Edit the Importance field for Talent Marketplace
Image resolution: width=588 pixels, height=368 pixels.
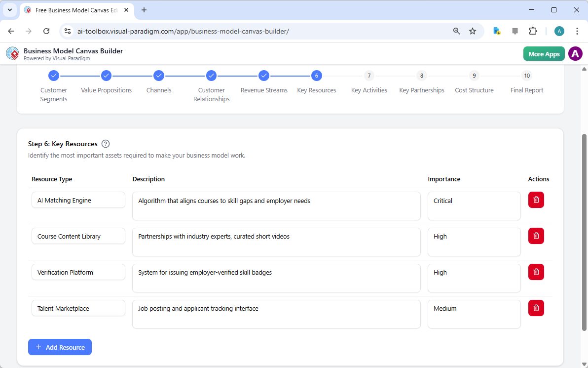[x=474, y=314]
